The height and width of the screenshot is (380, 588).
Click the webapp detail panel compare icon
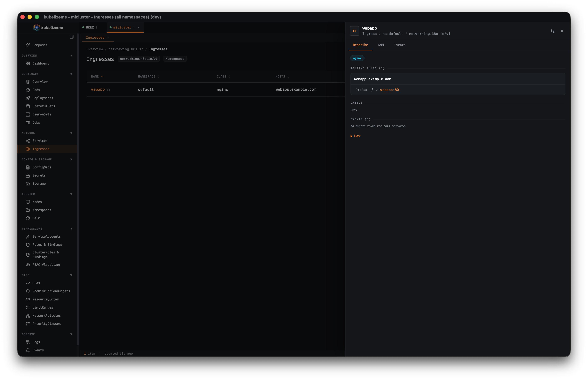point(552,31)
